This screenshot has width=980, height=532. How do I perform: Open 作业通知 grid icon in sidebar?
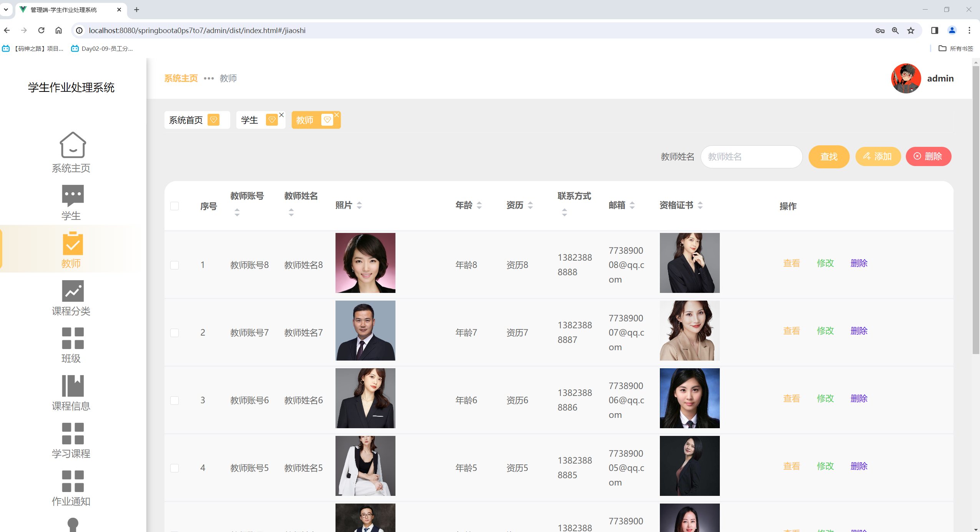click(x=73, y=481)
